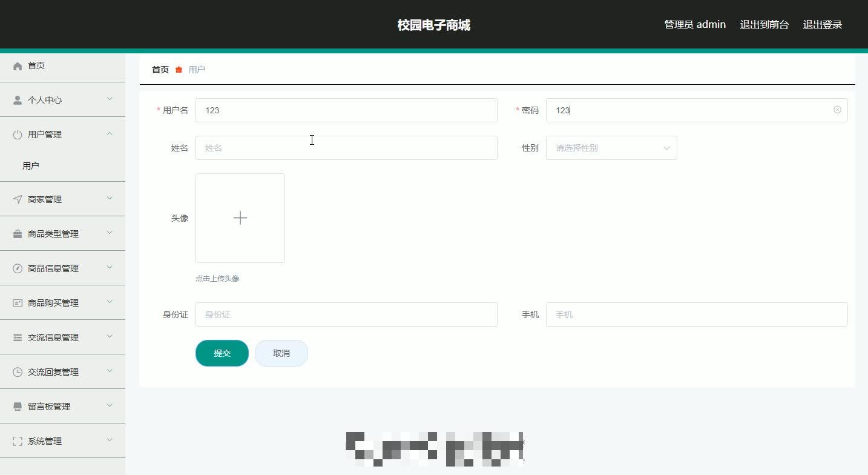Click the home icon beside 首页 in sidebar
Viewport: 868px width, 475px height.
coord(18,65)
